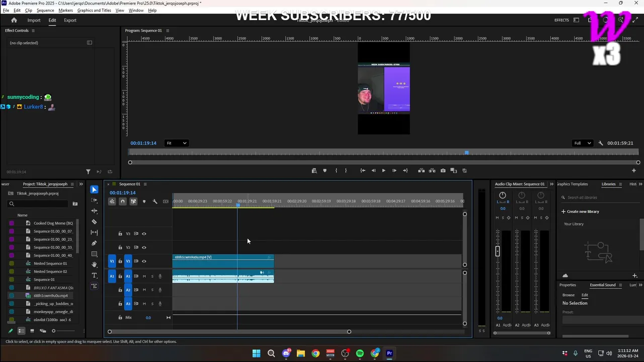This screenshot has width=644, height=362.
Task: Select the Track Select Forward tool
Action: [x=94, y=200]
